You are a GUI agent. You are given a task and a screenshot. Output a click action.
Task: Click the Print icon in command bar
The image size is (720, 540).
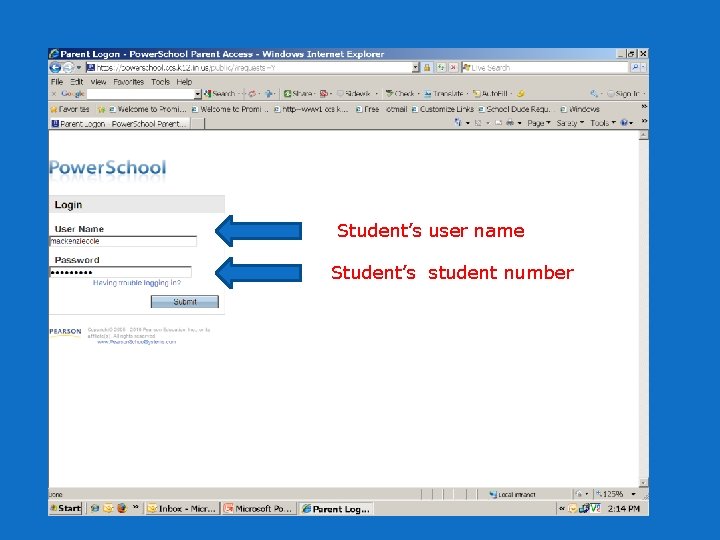(510, 123)
